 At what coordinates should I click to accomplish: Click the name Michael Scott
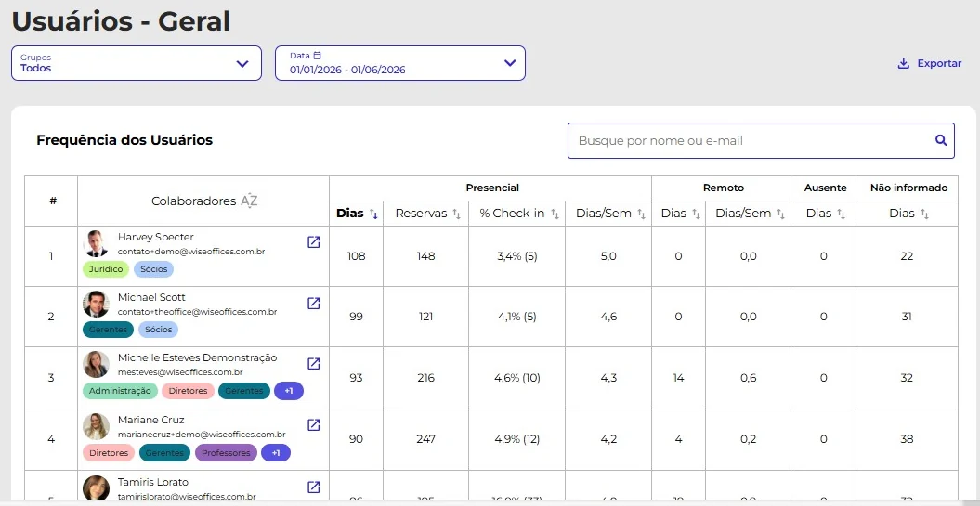(x=151, y=297)
